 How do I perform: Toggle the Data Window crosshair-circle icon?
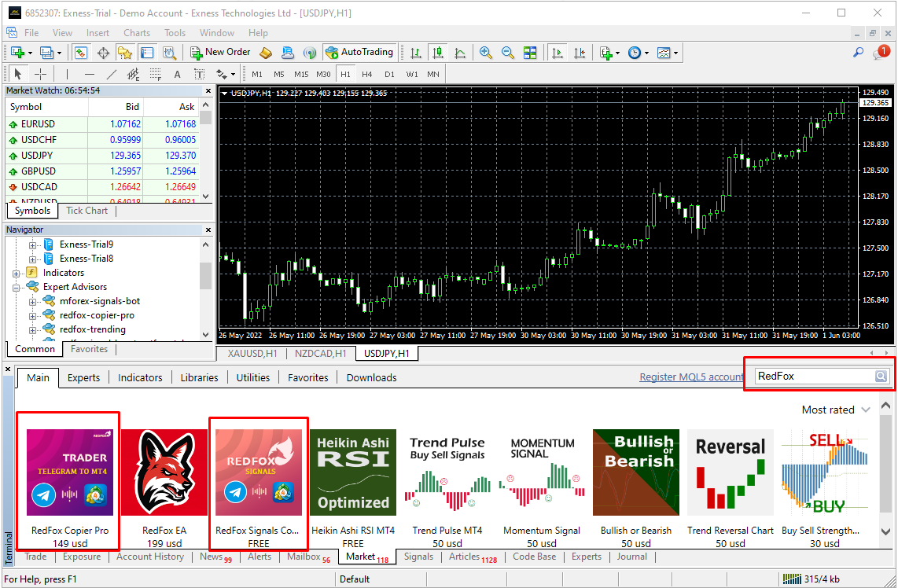point(103,53)
